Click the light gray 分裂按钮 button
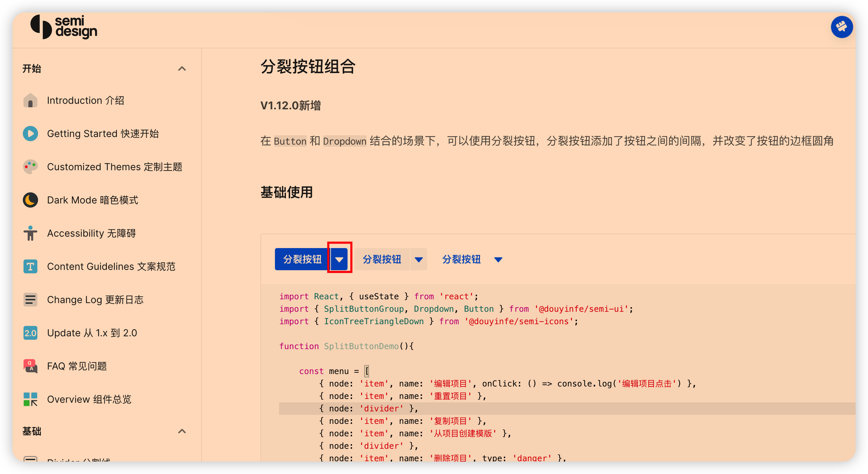The height and width of the screenshot is (474, 868). point(382,259)
